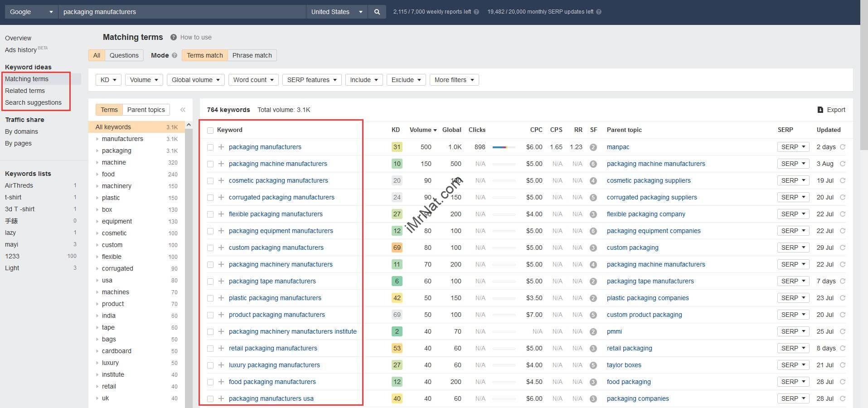Tick checkbox for cosmetic packaging manufacturers
Screen dimensions: 868x408
coord(210,181)
